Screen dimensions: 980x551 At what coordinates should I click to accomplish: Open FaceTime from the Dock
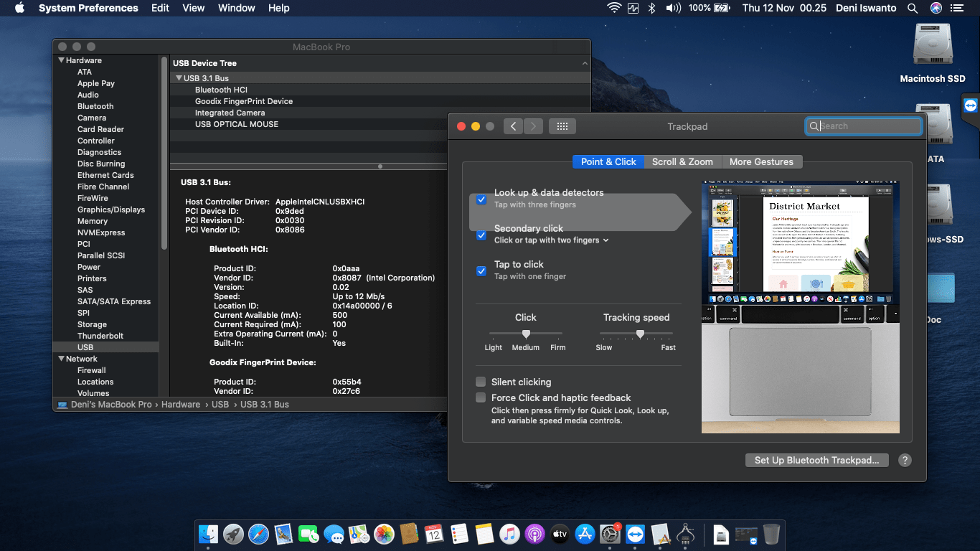tap(308, 534)
